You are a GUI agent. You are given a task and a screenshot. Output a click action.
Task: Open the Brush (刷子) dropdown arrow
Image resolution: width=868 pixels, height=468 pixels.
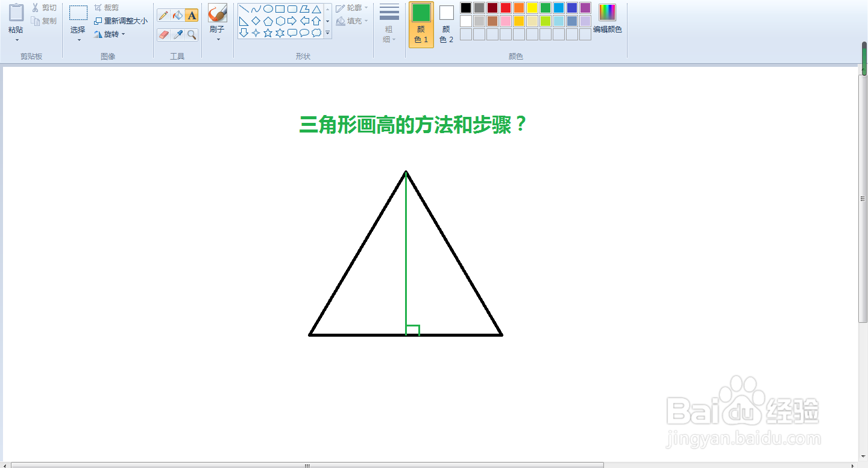pyautogui.click(x=218, y=40)
